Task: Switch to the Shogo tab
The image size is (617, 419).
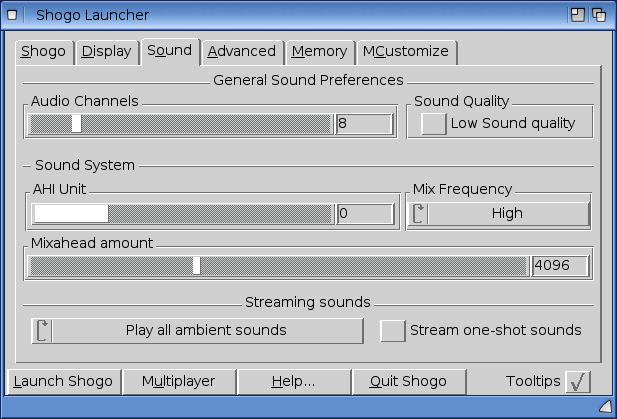Action: tap(44, 52)
